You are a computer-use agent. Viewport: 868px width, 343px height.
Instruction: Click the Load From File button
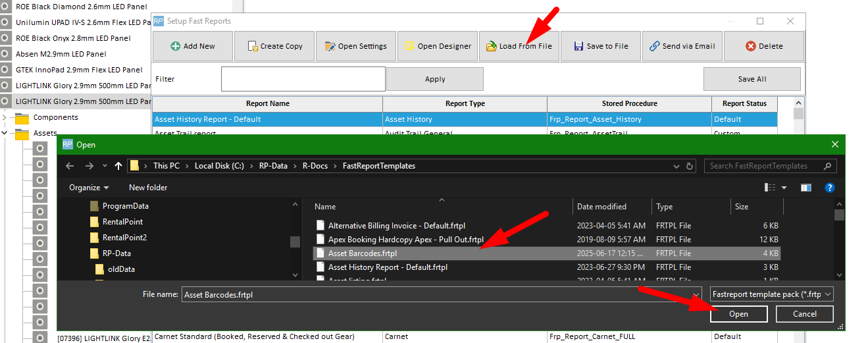pyautogui.click(x=519, y=46)
